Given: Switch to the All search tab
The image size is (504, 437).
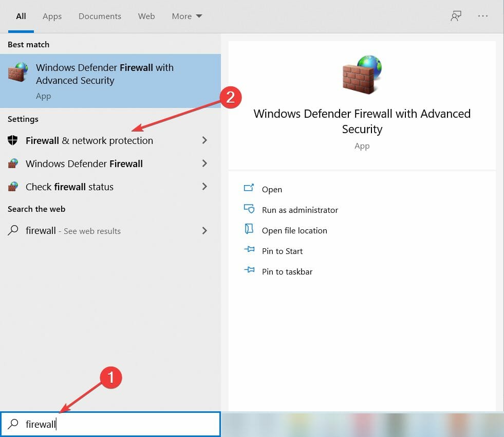Looking at the screenshot, I should pos(21,16).
